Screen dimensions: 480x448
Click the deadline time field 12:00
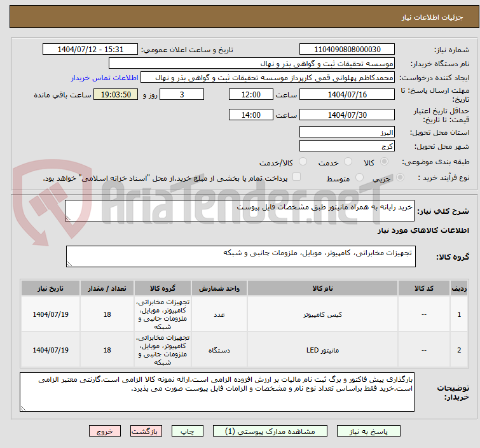[x=250, y=94]
